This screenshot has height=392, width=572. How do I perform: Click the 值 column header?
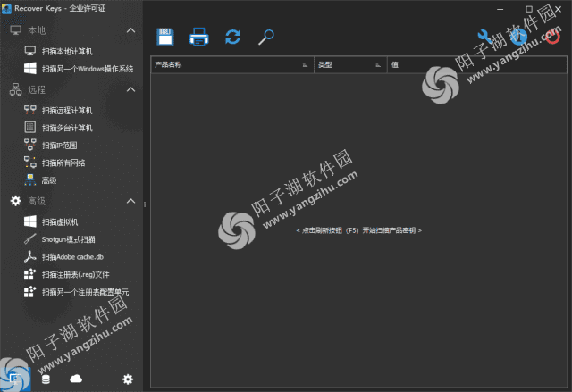point(477,65)
